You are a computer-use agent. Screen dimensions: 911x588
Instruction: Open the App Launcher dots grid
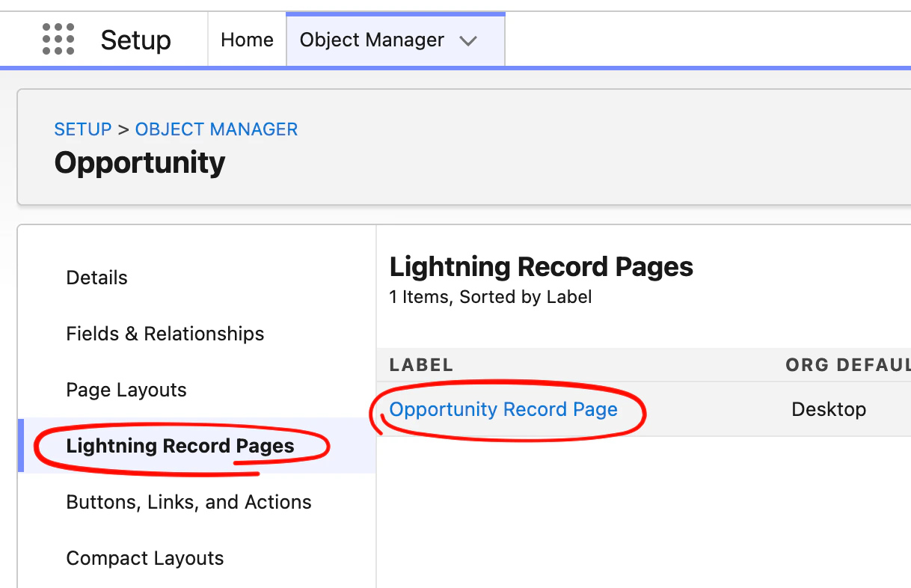(58, 39)
